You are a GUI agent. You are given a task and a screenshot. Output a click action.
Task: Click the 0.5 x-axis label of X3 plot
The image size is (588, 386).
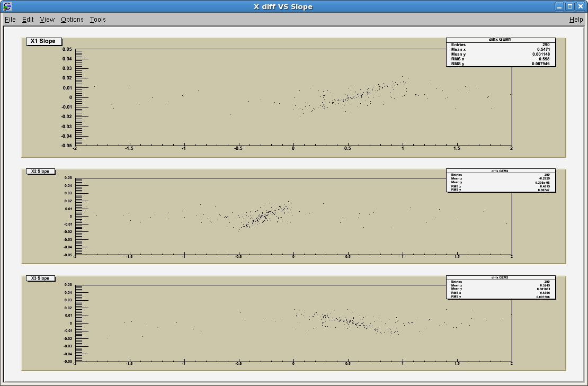pyautogui.click(x=348, y=364)
